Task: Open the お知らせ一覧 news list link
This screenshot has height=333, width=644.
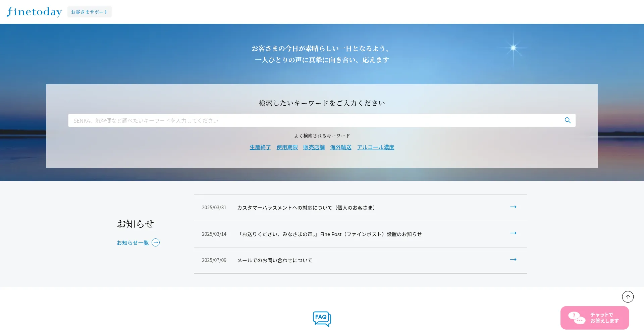Action: 133,243
